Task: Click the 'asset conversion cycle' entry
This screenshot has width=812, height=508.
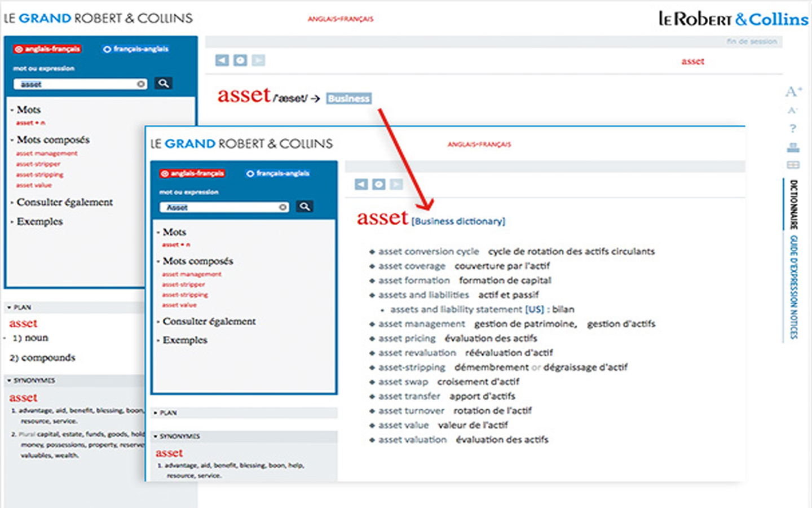Action: coord(429,252)
